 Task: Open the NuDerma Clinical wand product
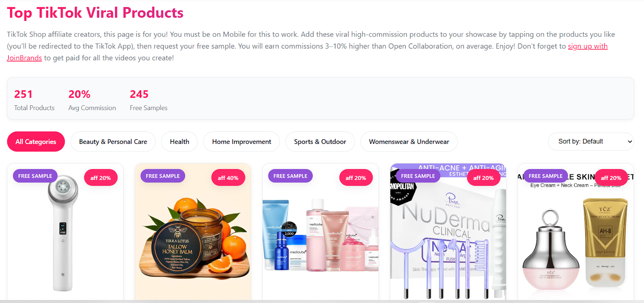[448, 233]
